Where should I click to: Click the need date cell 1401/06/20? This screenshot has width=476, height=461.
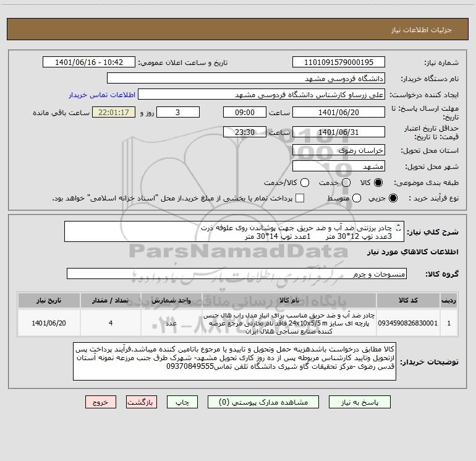49,323
